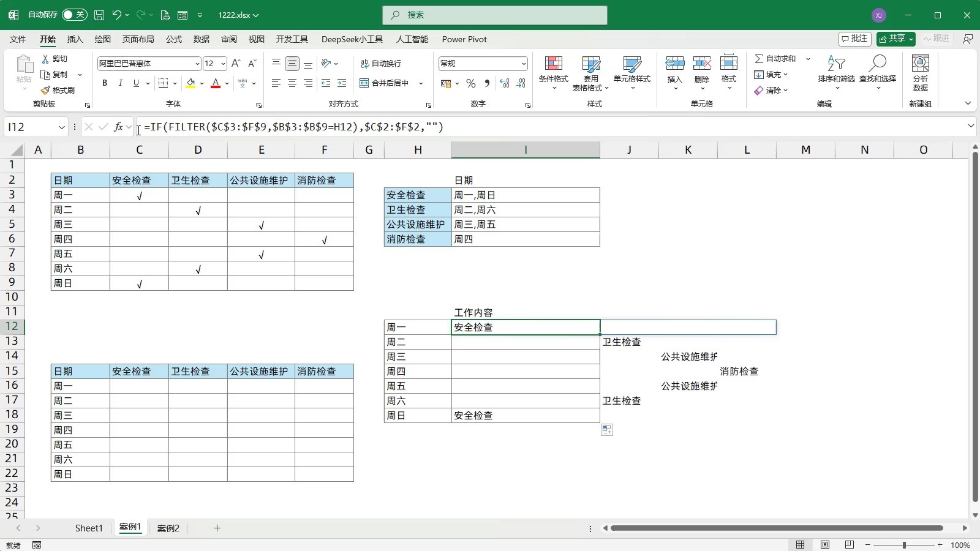Viewport: 980px width, 551px height.
Task: Open the number format dropdown showing 常规
Action: point(524,64)
